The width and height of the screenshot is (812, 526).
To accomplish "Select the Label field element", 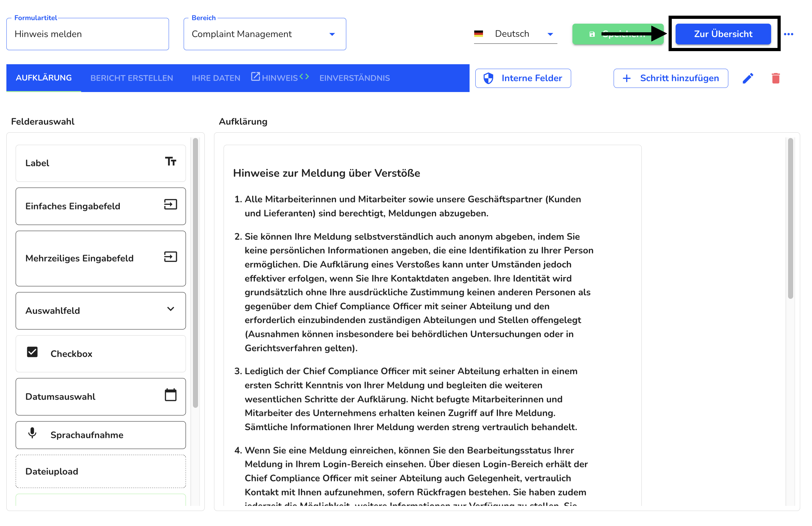I will (101, 163).
